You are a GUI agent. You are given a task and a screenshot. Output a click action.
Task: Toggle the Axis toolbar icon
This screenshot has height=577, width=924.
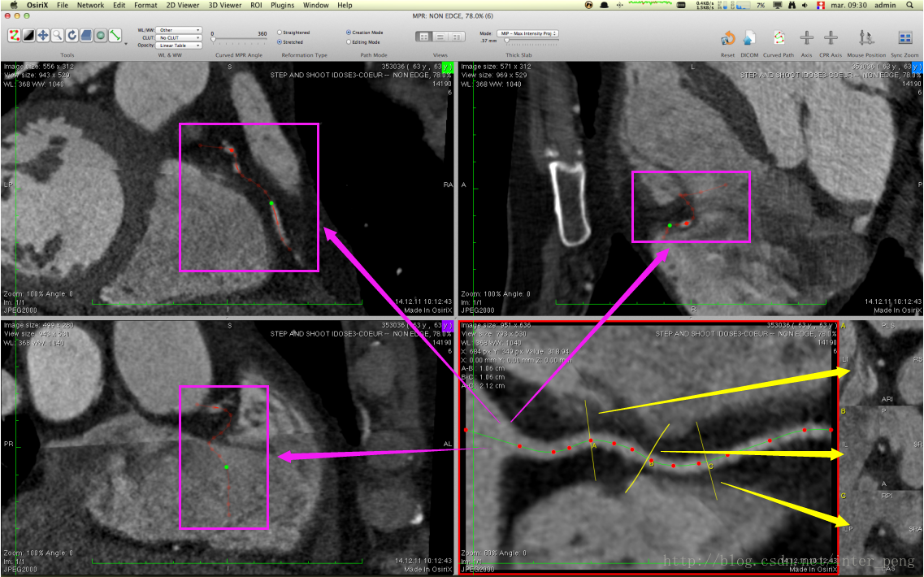point(806,38)
